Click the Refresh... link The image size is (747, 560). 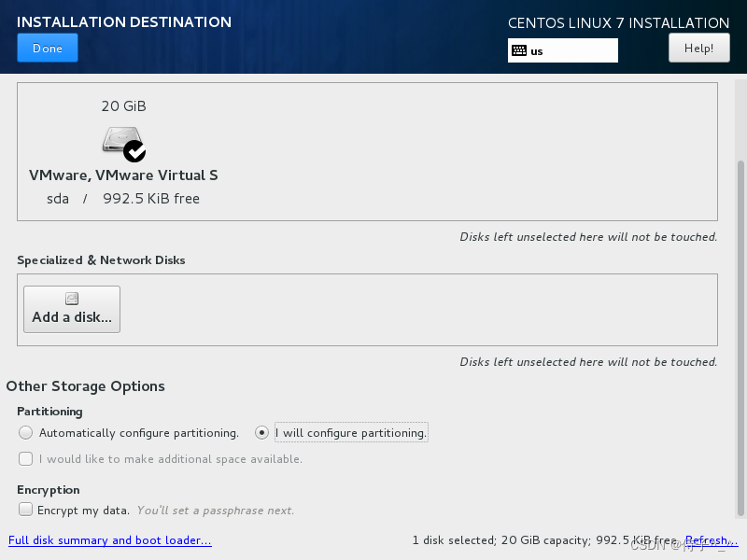(712, 540)
